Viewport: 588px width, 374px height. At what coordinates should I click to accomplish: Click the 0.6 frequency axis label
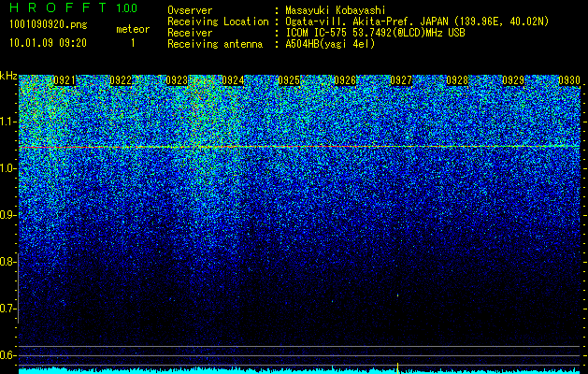[8, 355]
